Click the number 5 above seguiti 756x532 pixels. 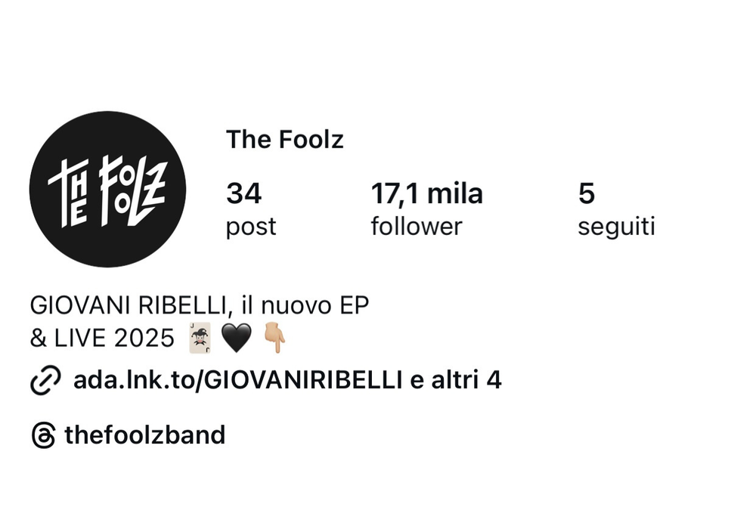click(x=587, y=193)
